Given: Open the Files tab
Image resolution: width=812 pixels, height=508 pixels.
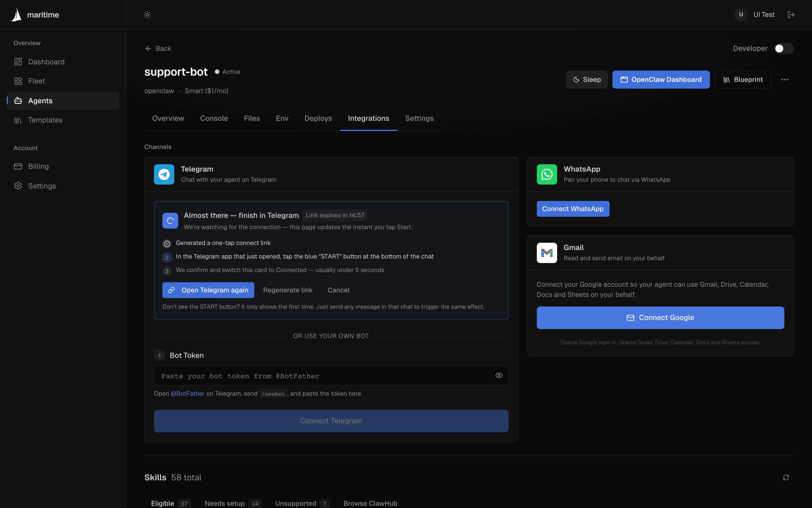Looking at the screenshot, I should [252, 118].
